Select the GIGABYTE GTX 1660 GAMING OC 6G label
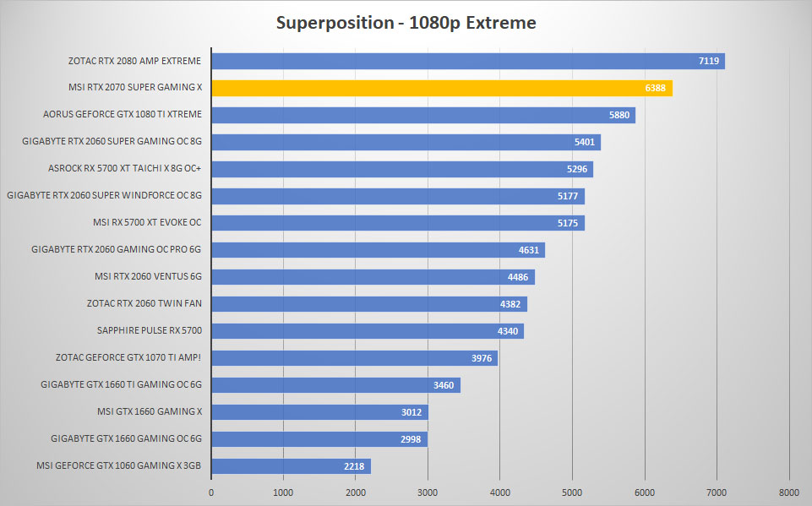 [x=127, y=438]
